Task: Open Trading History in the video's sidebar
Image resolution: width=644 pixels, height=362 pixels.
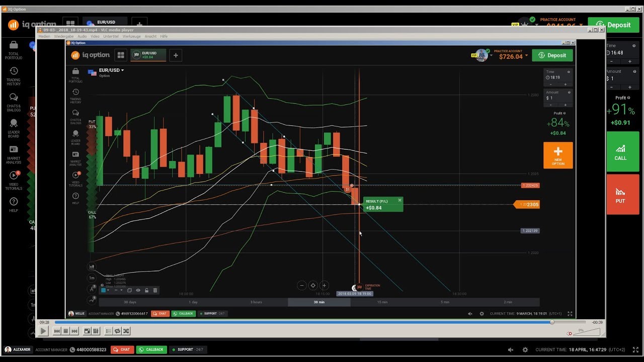Action: [x=75, y=96]
